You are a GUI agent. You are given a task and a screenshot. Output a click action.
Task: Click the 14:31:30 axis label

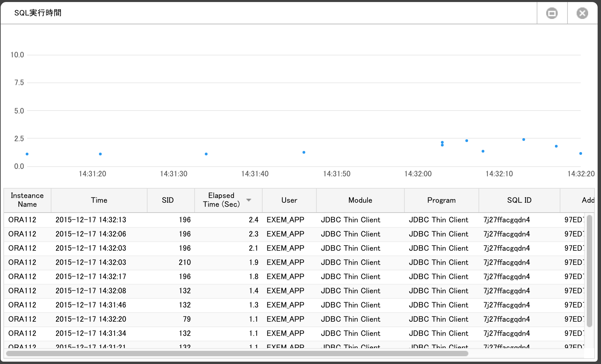pos(174,174)
